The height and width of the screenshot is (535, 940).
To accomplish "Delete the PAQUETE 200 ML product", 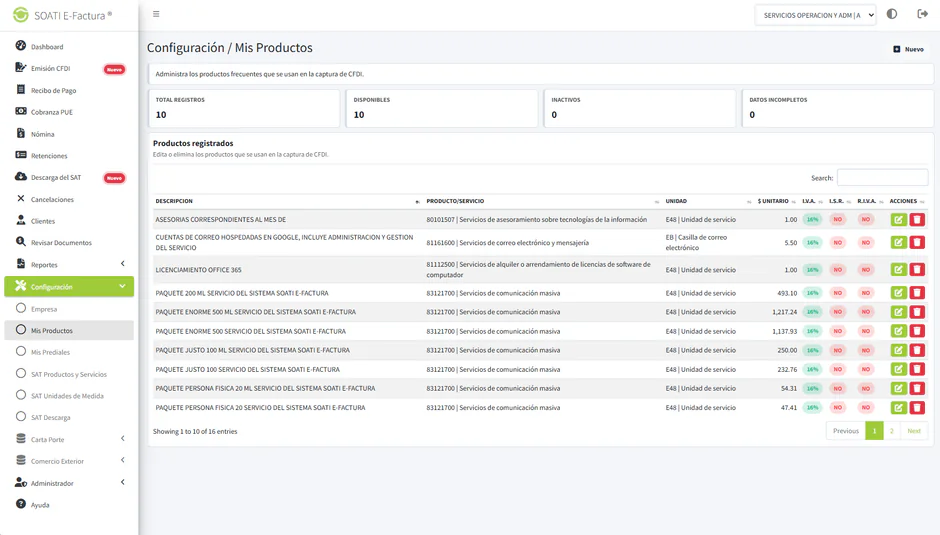I will (x=917, y=293).
